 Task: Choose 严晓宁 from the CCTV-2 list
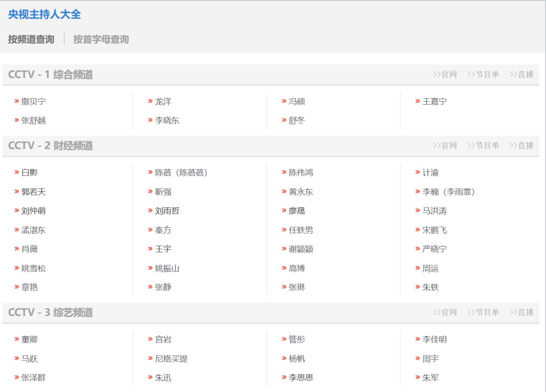(435, 249)
